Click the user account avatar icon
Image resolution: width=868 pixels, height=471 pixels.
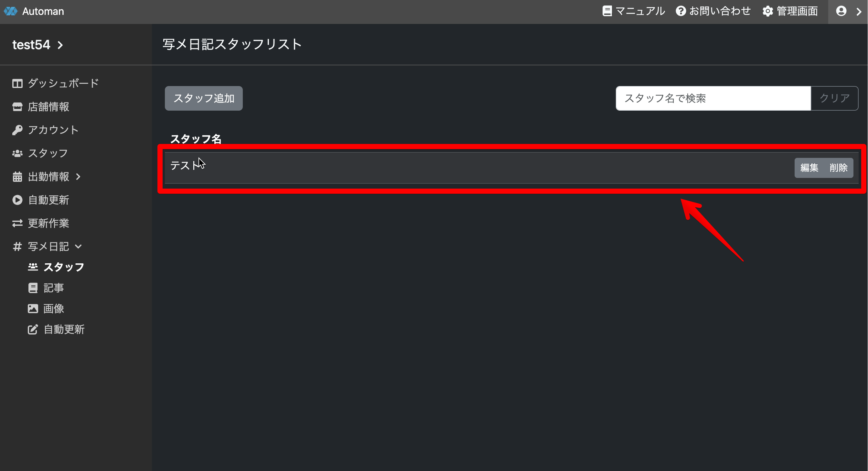coord(841,11)
